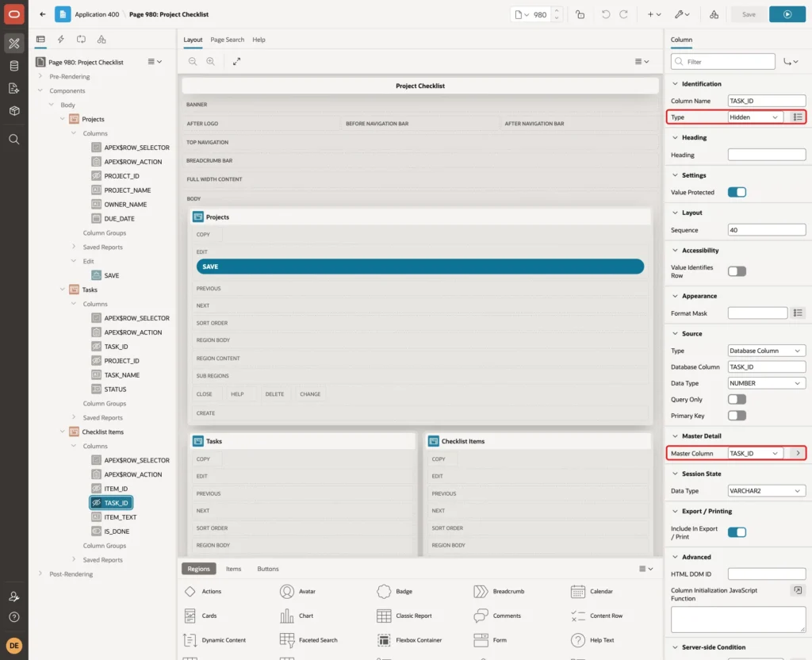This screenshot has height=660, width=812.
Task: Click the Column Name input field
Action: 767,101
